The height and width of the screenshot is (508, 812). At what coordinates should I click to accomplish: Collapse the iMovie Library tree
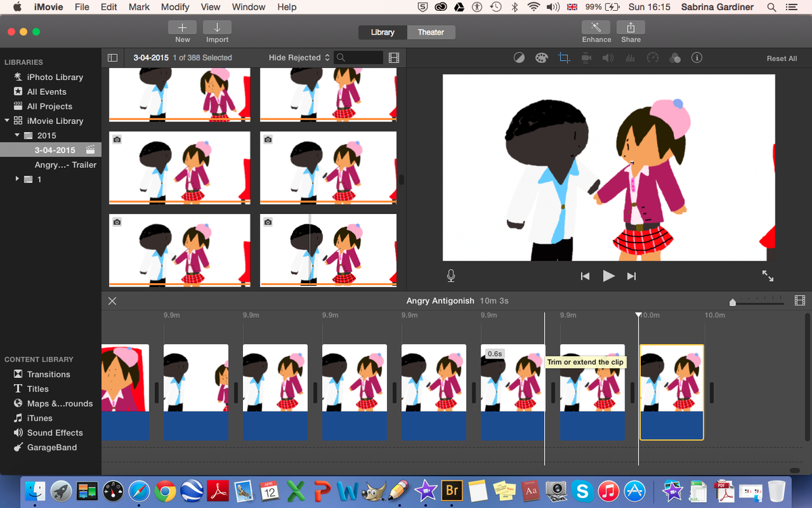click(x=7, y=121)
